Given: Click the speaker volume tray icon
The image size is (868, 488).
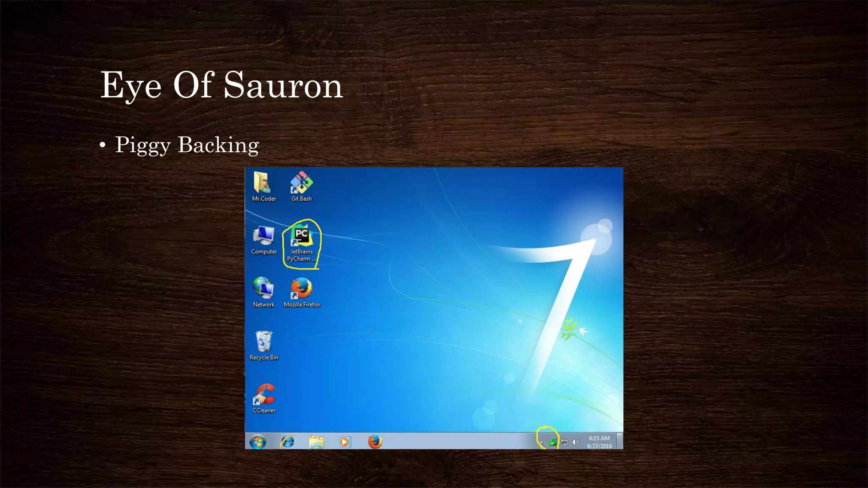Looking at the screenshot, I should tap(575, 442).
